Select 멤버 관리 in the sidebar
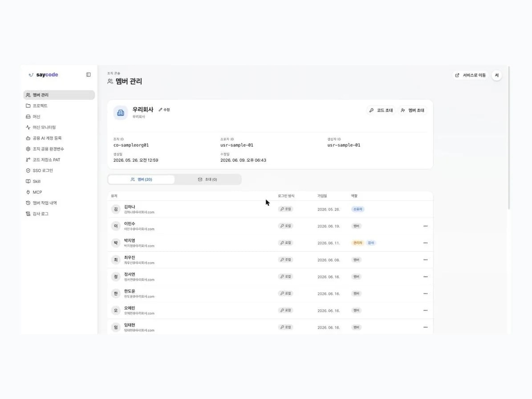 (59, 95)
